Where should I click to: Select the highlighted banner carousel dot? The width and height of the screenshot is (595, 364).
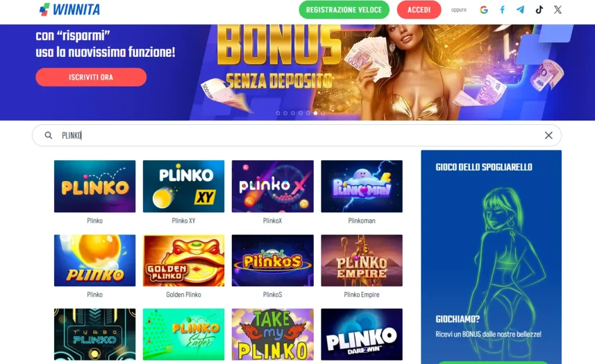coord(316,113)
